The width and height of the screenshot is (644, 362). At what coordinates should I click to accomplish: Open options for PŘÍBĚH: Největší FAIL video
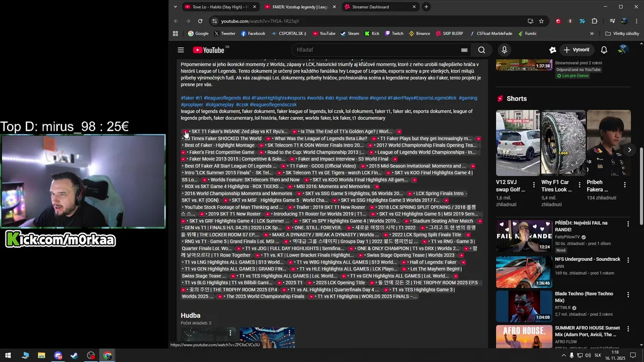tap(628, 224)
